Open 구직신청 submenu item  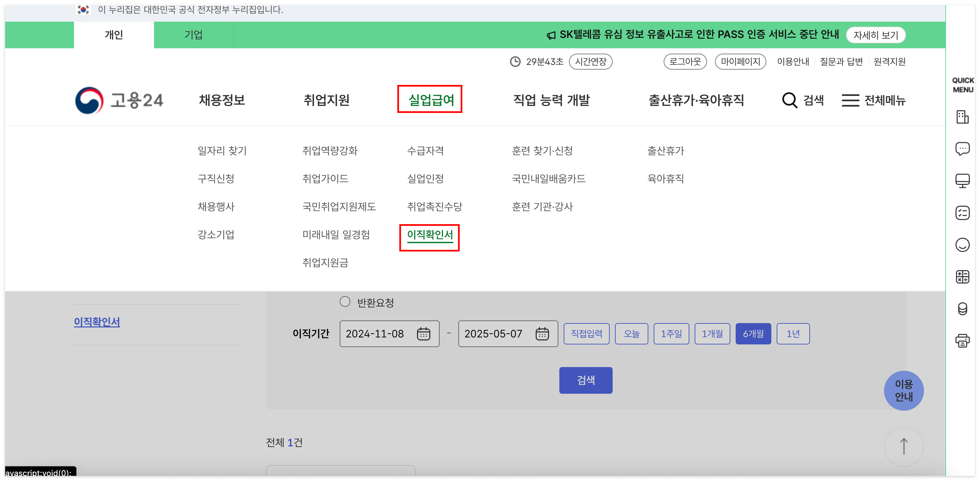pyautogui.click(x=216, y=179)
